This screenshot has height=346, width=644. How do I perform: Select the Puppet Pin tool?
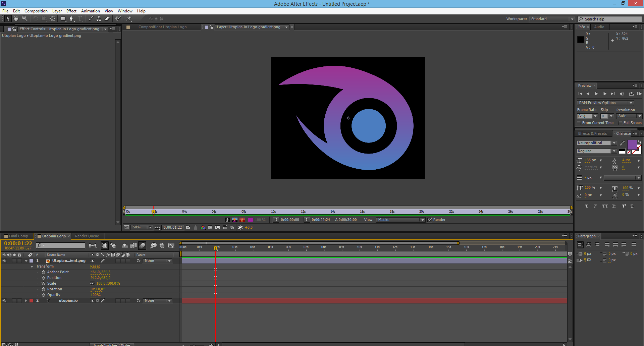tap(129, 19)
